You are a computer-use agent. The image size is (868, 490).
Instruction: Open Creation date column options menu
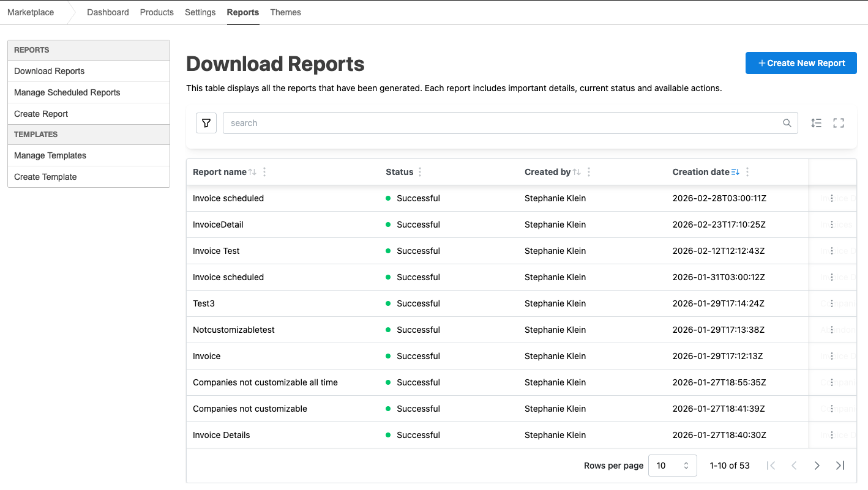pyautogui.click(x=747, y=173)
